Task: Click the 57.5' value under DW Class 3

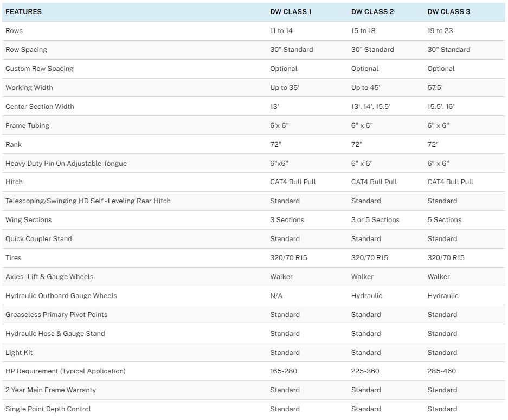Action: coord(435,87)
